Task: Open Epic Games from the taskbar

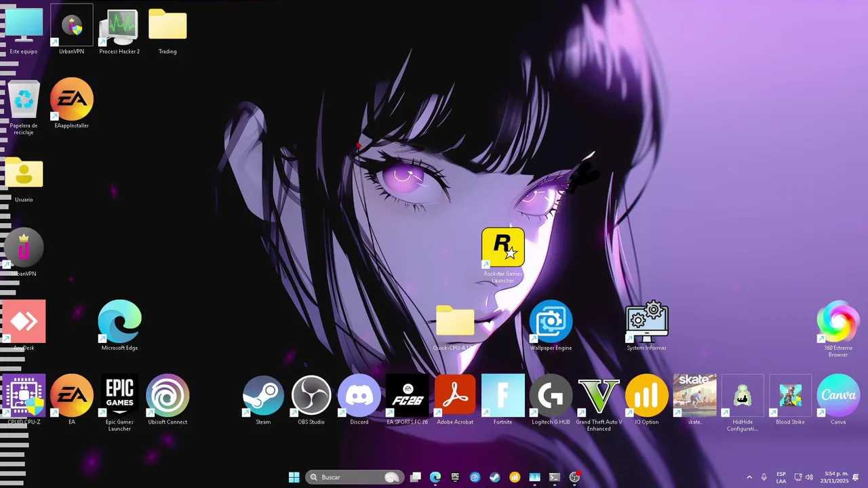Action: 455,477
